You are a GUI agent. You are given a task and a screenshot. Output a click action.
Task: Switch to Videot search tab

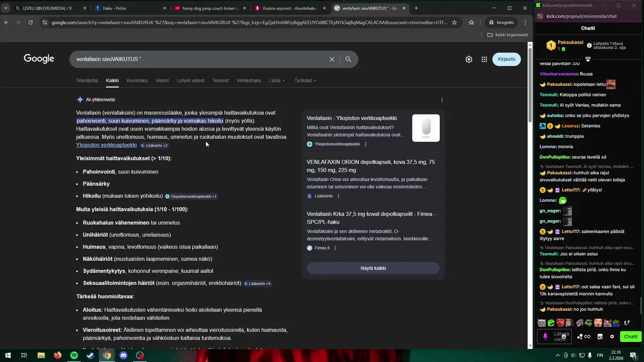(162, 80)
